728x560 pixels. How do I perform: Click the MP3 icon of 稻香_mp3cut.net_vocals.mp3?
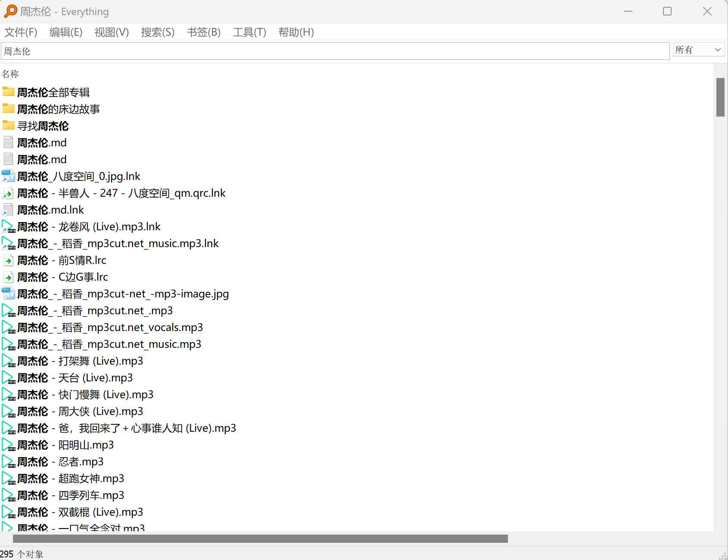(8, 327)
